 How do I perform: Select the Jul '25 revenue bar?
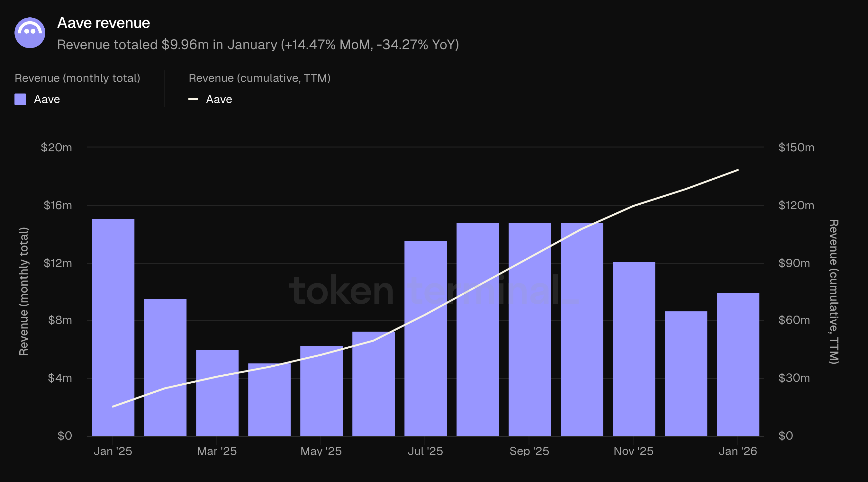tap(425, 338)
